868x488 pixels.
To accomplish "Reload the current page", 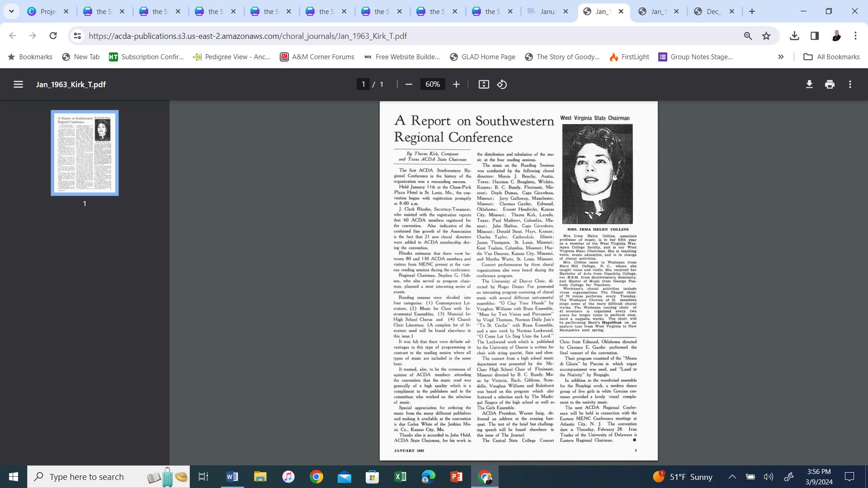I will [53, 36].
